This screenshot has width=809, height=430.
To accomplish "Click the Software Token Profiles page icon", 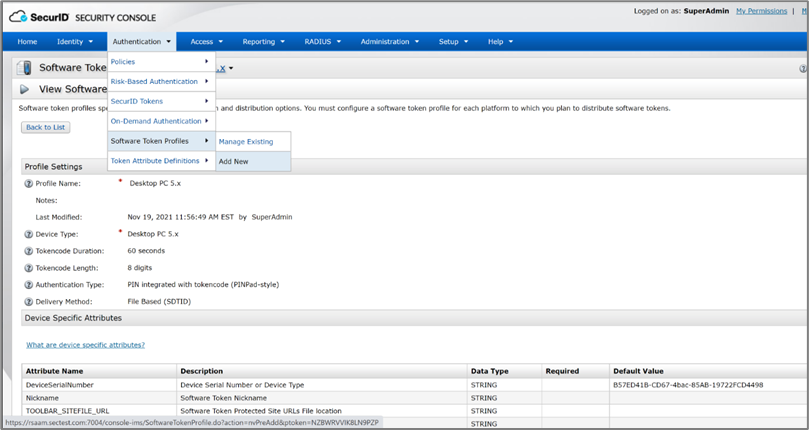I will (23, 68).
